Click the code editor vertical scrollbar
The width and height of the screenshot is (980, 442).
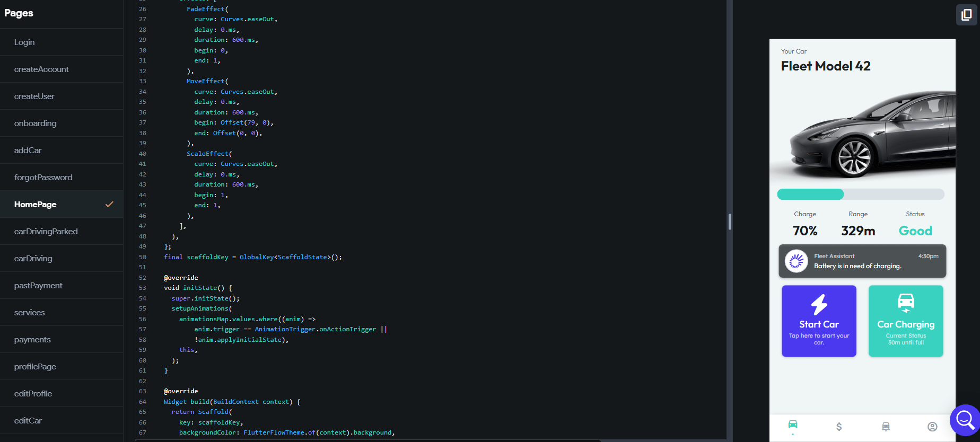730,222
